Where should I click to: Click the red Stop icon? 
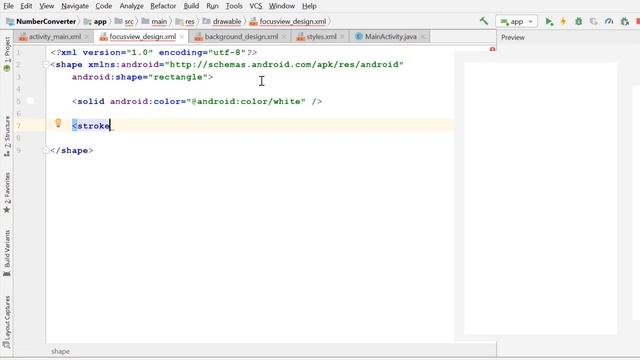[x=638, y=22]
